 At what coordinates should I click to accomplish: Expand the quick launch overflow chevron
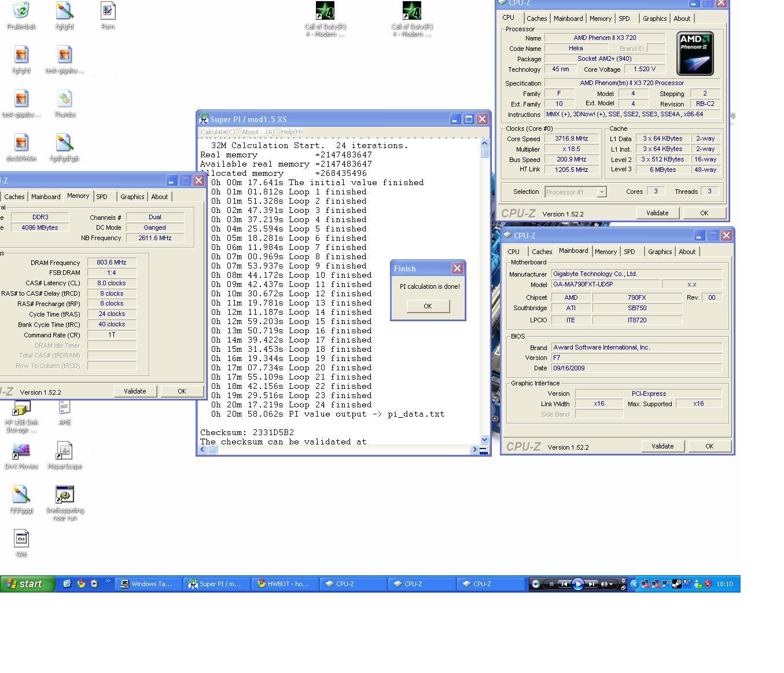click(108, 582)
